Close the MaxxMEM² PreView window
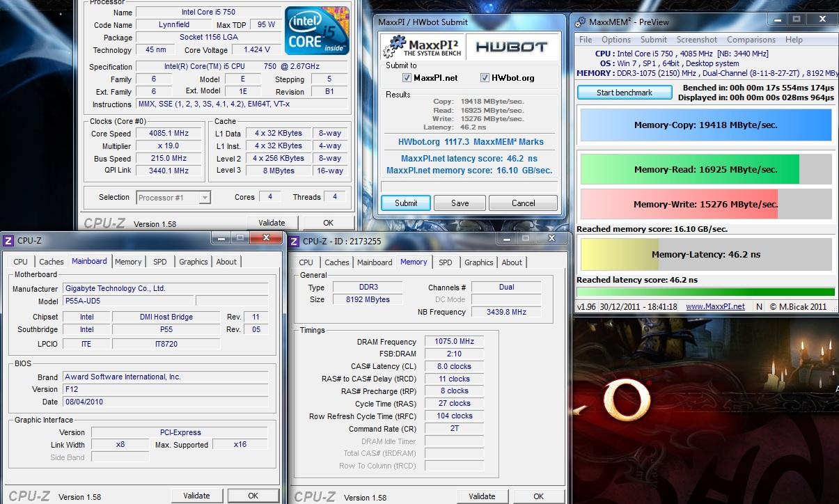This screenshot has height=504, width=839. pos(822,19)
